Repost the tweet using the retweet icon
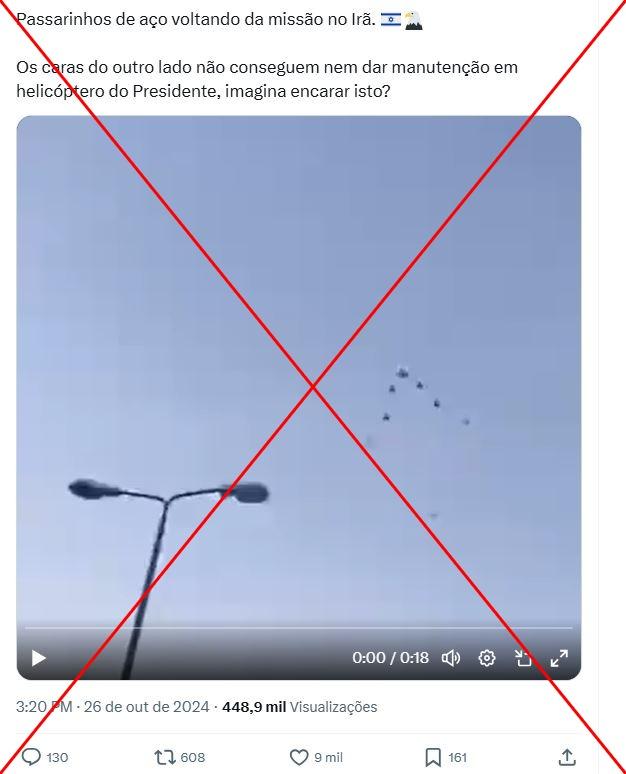626x774 pixels. pos(164,757)
